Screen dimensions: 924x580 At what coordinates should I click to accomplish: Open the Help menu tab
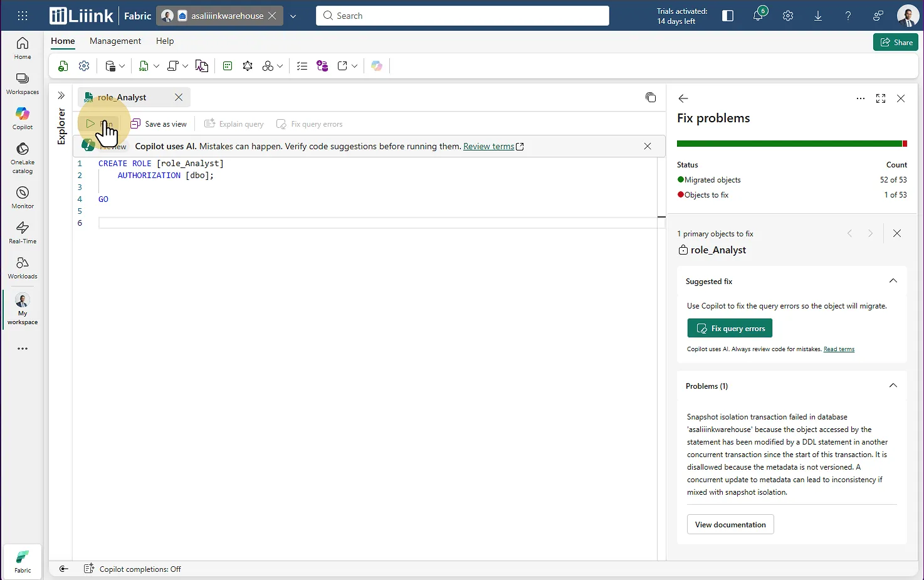click(x=165, y=41)
